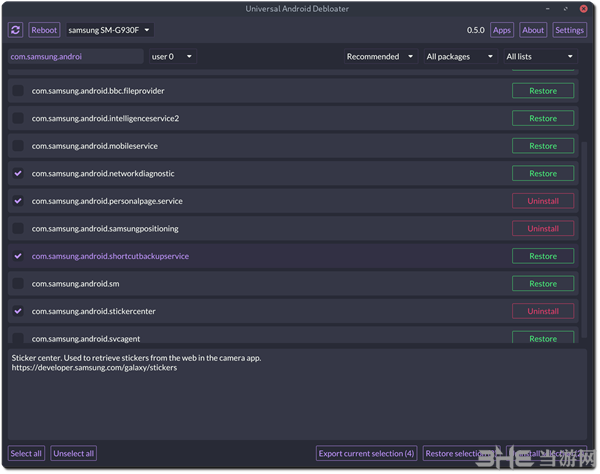Viewport: 600px width, 474px height.
Task: Click the developer.samsung.com stickers URL text
Action: 94,368
